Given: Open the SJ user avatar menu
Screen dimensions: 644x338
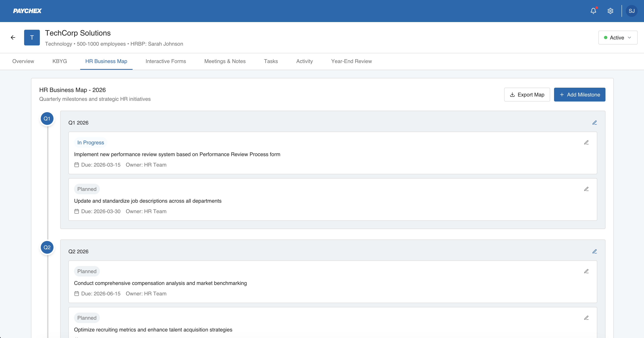Looking at the screenshot, I should (x=631, y=11).
